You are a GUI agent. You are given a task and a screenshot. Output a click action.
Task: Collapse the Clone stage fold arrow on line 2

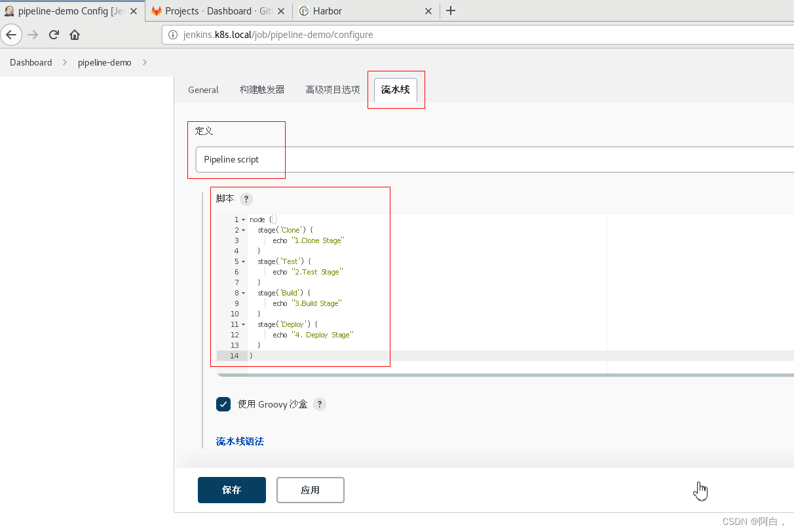coord(244,231)
